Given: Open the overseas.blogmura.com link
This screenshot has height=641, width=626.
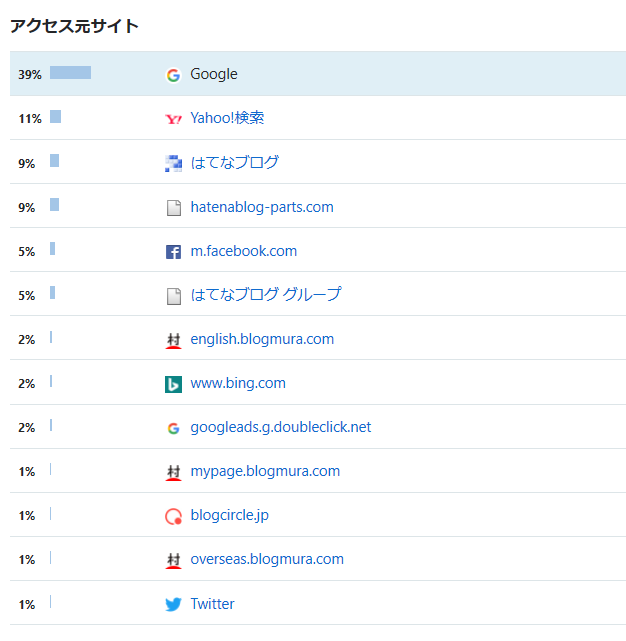Looking at the screenshot, I should click(267, 559).
